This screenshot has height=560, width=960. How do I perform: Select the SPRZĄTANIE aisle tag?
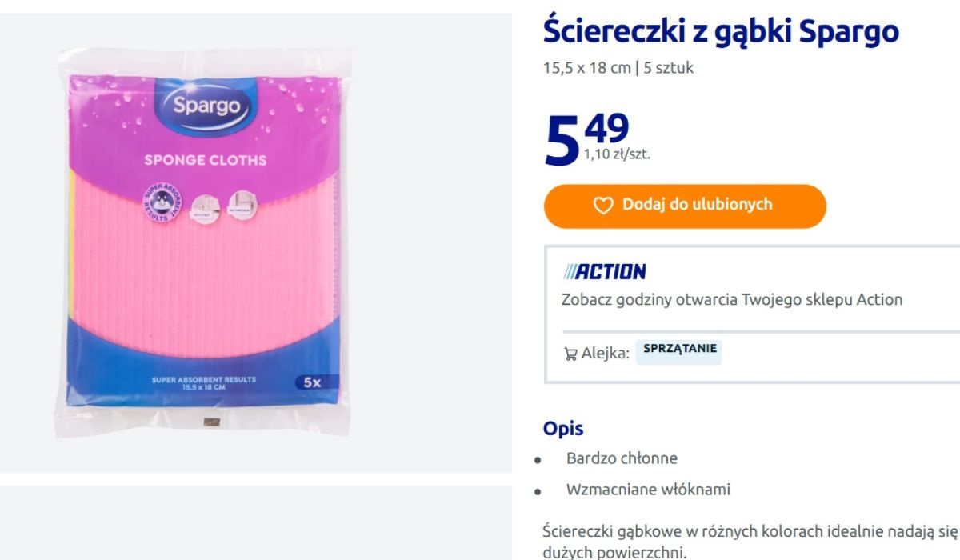[679, 350]
